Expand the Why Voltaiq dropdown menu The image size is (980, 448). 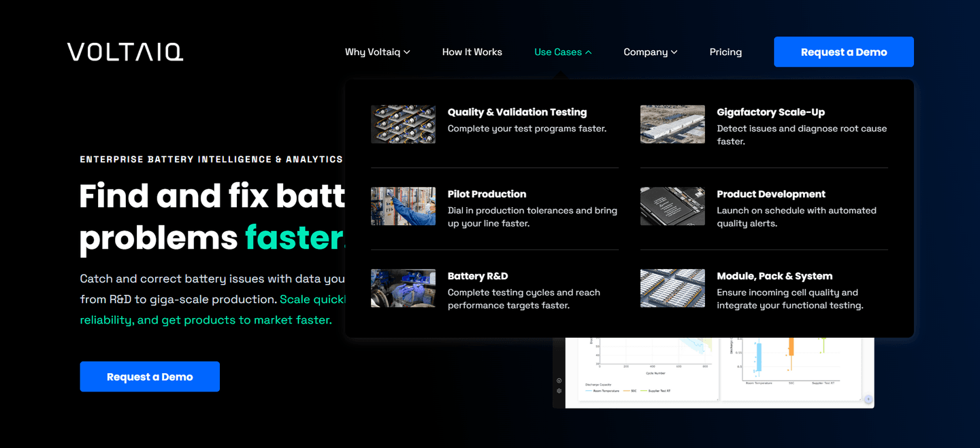[377, 52]
